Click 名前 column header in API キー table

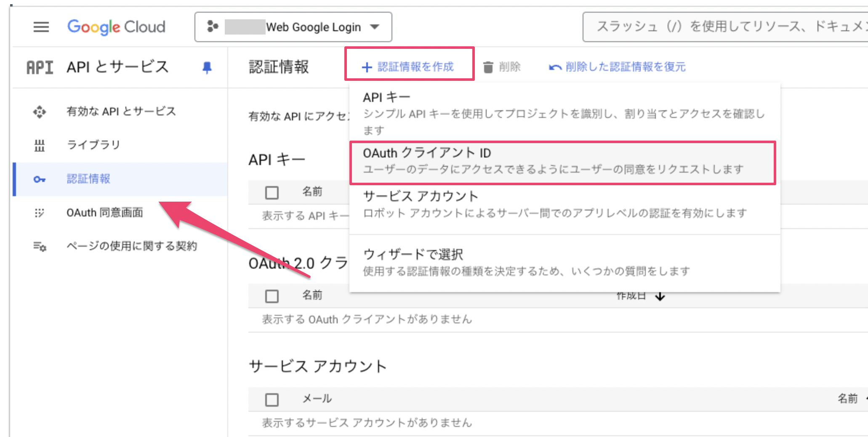tap(312, 192)
